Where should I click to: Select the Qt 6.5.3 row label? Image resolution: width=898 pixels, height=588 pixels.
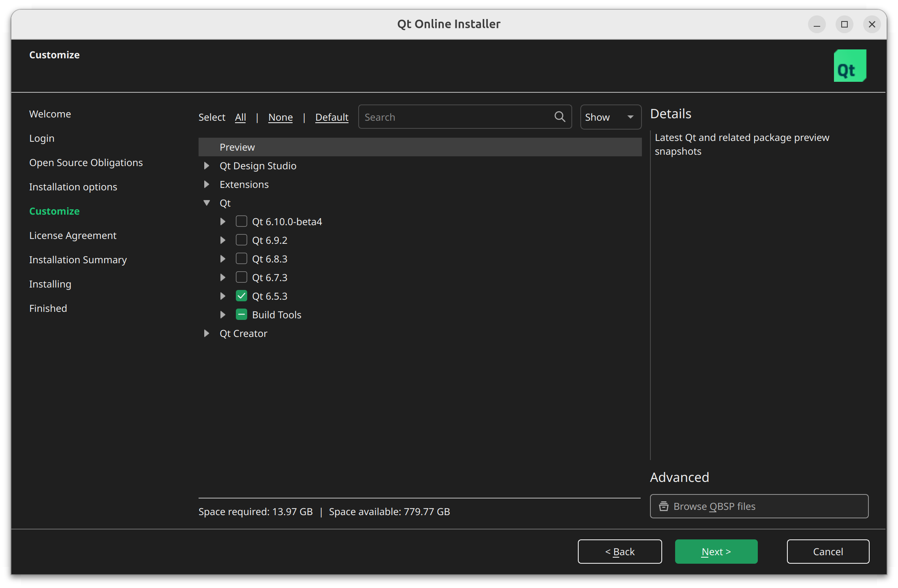[269, 296]
